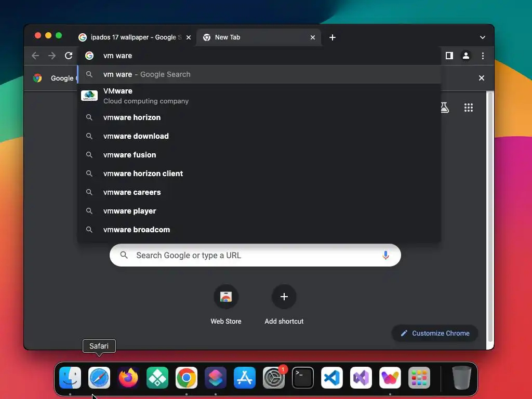Open the App Store dock icon
532x399 pixels.
(245, 378)
